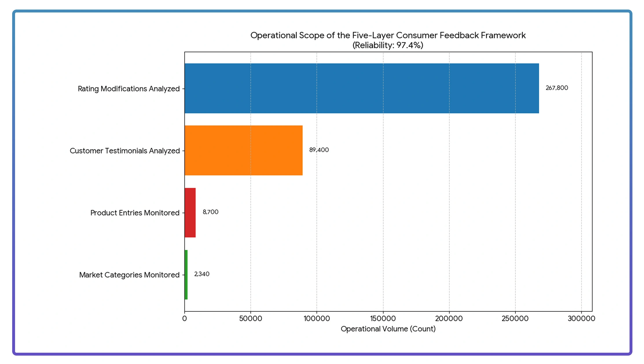Click the Market Categories Monitored axis label

(129, 275)
